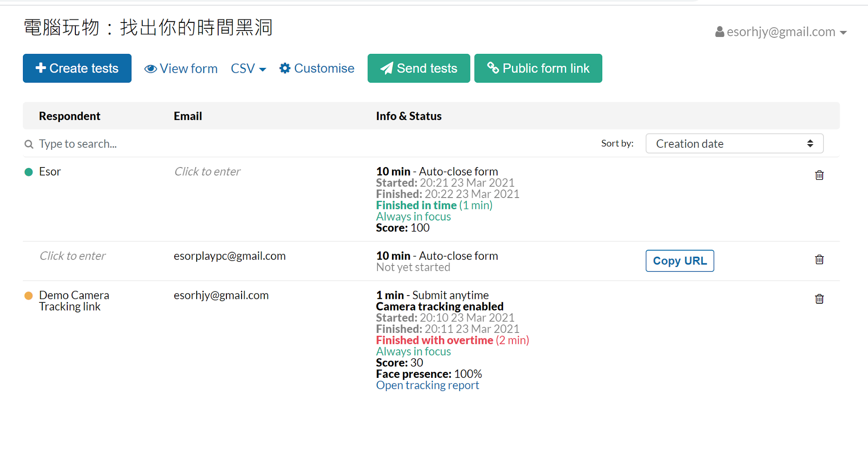Click the magnifier icon in the search bar
This screenshot has width=868, height=455.
pyautogui.click(x=28, y=144)
